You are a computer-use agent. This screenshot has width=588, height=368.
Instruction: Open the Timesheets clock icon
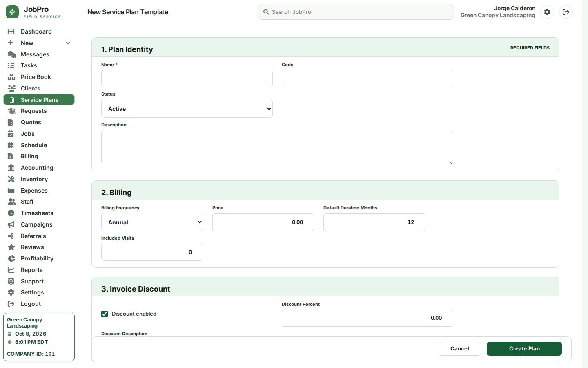tap(11, 213)
